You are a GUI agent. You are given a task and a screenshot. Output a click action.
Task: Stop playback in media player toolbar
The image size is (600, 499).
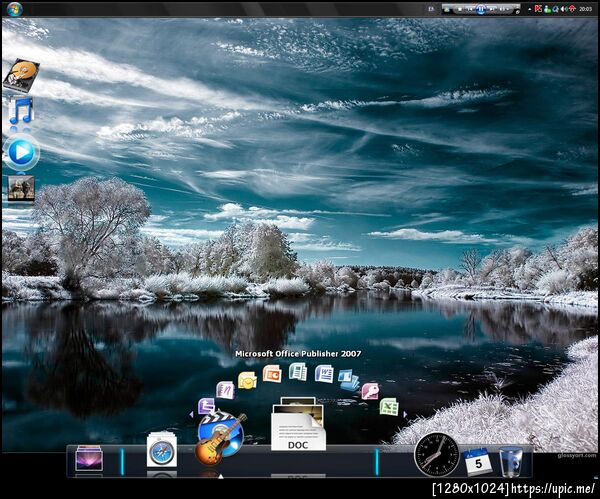click(460, 9)
